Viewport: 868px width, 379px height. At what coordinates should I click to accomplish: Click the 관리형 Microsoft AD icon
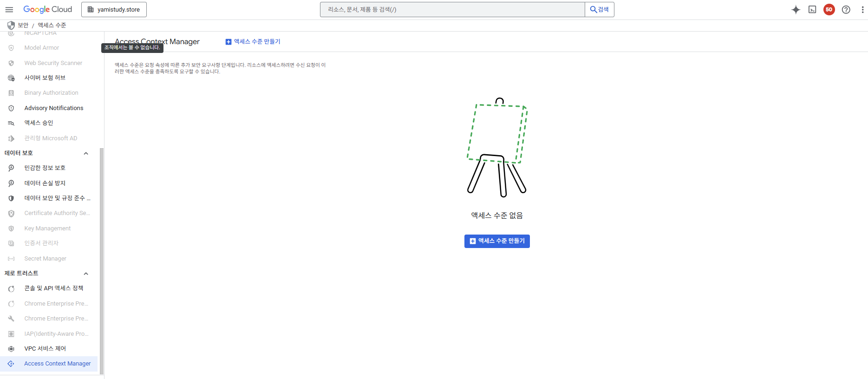[11, 138]
